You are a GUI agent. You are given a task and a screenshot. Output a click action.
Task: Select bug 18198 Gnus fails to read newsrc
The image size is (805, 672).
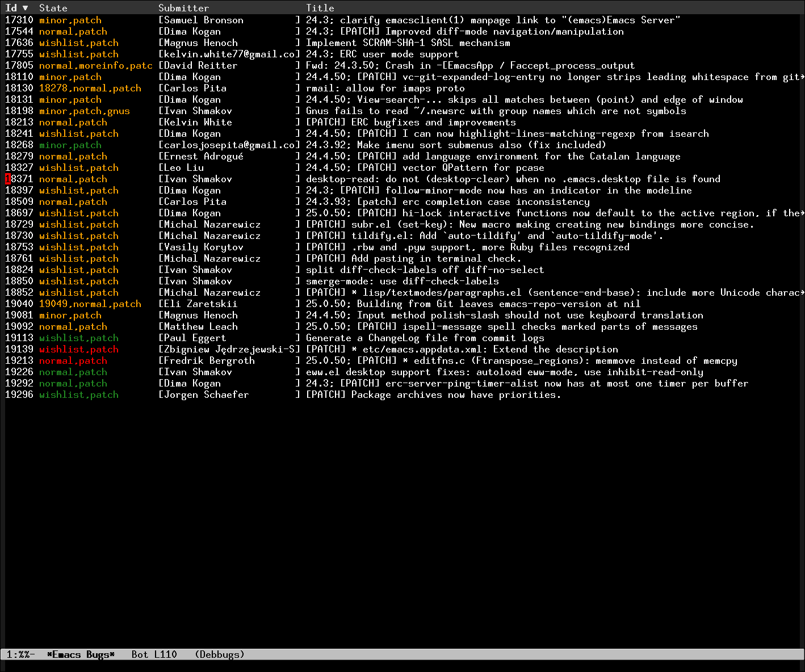[402, 111]
